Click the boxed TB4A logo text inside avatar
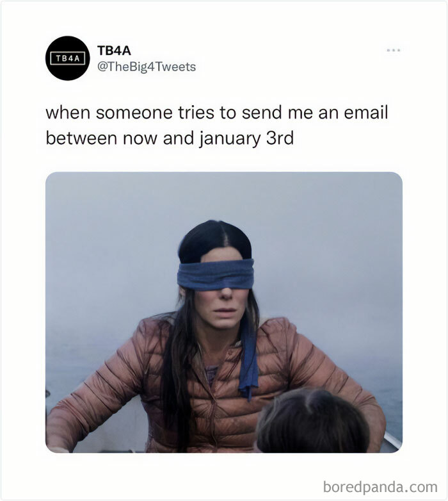The image size is (448, 501). tap(68, 58)
